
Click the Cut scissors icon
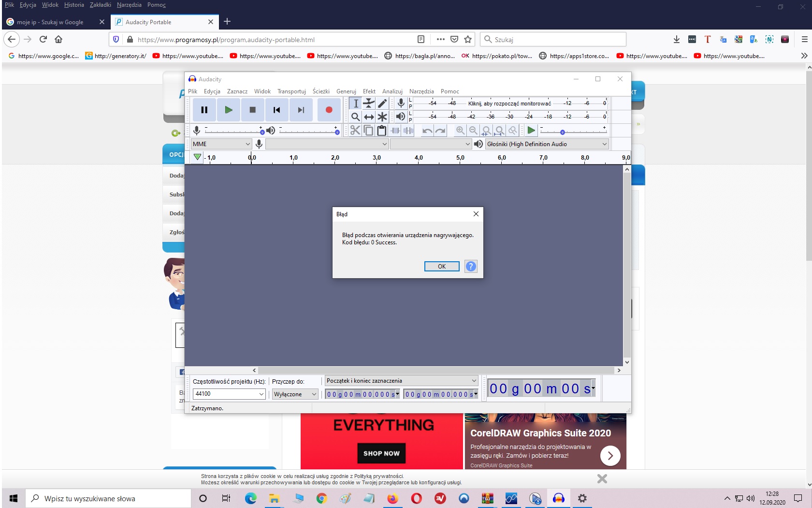click(x=355, y=130)
